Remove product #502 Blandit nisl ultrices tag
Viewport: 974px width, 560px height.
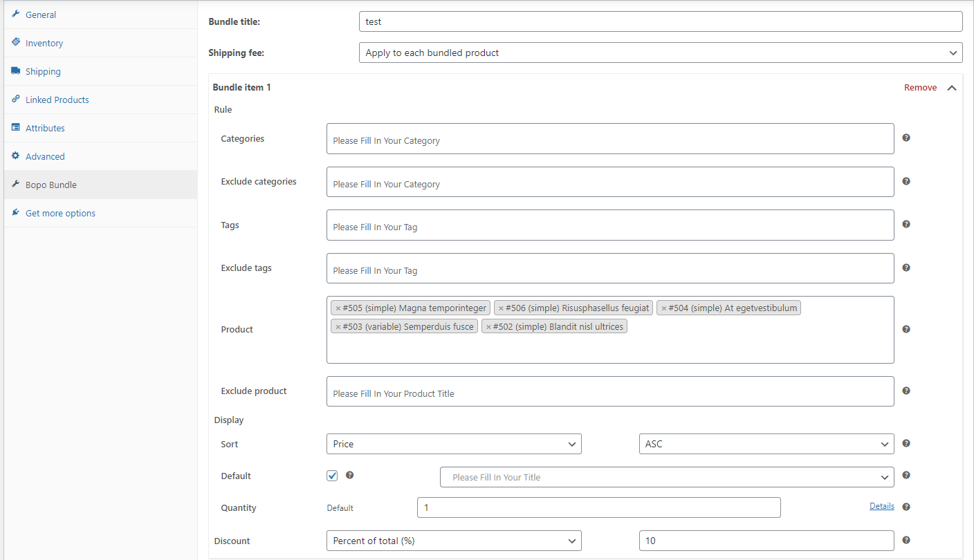point(488,327)
